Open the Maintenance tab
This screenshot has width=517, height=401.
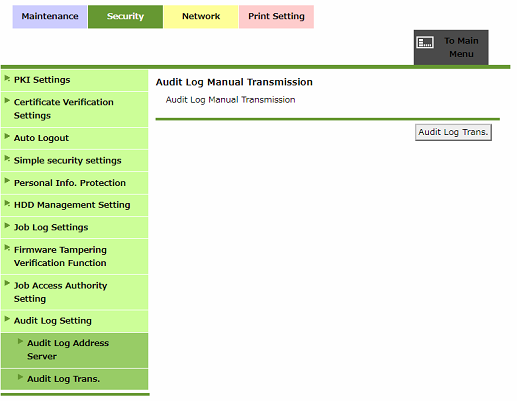pyautogui.click(x=50, y=16)
